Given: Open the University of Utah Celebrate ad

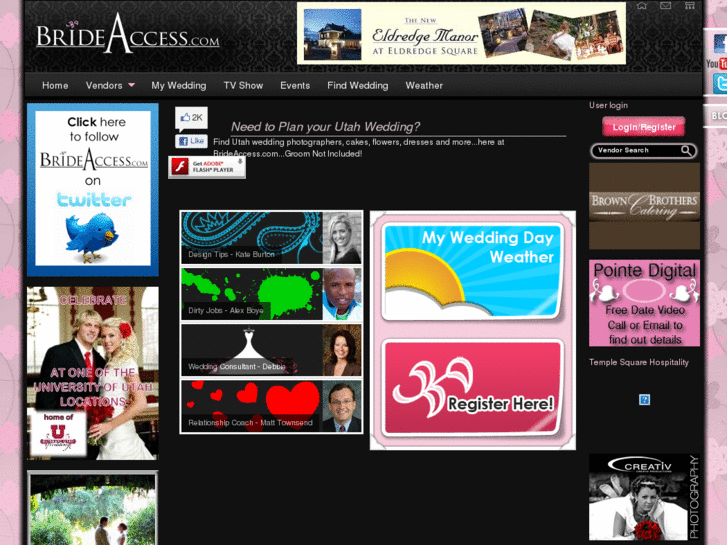Looking at the screenshot, I should point(93,373).
